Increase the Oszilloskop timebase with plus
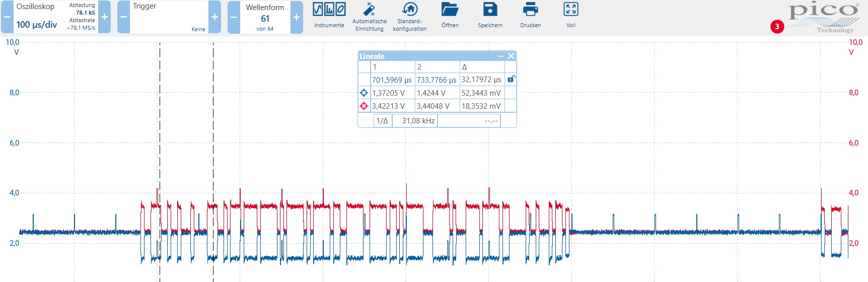 tap(105, 17)
